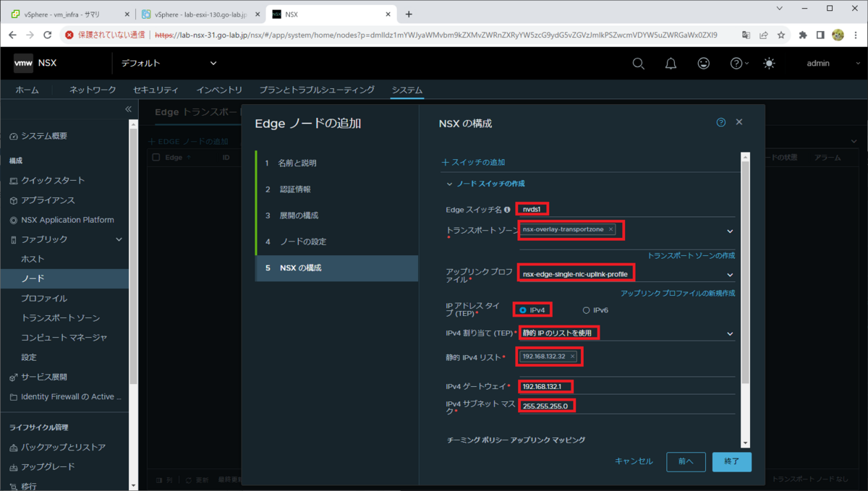Bookmark this page with the star icon

click(x=781, y=35)
